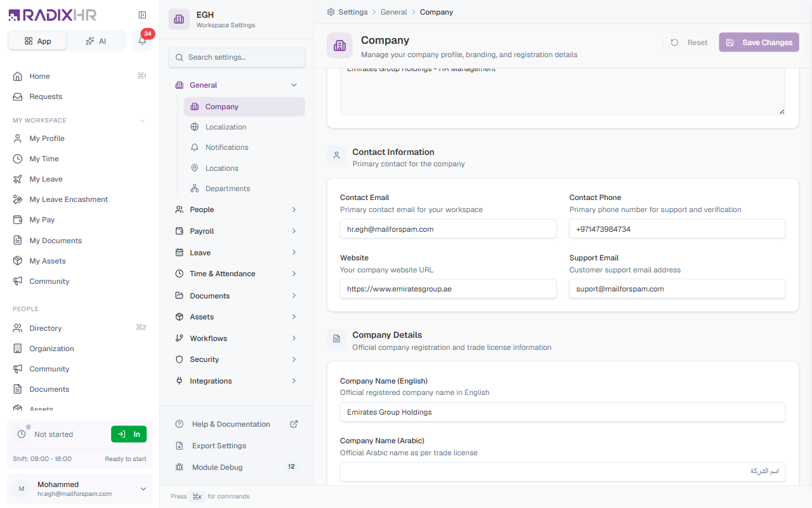Focus the Search settings field
The height and width of the screenshot is (508, 812).
pos(237,57)
